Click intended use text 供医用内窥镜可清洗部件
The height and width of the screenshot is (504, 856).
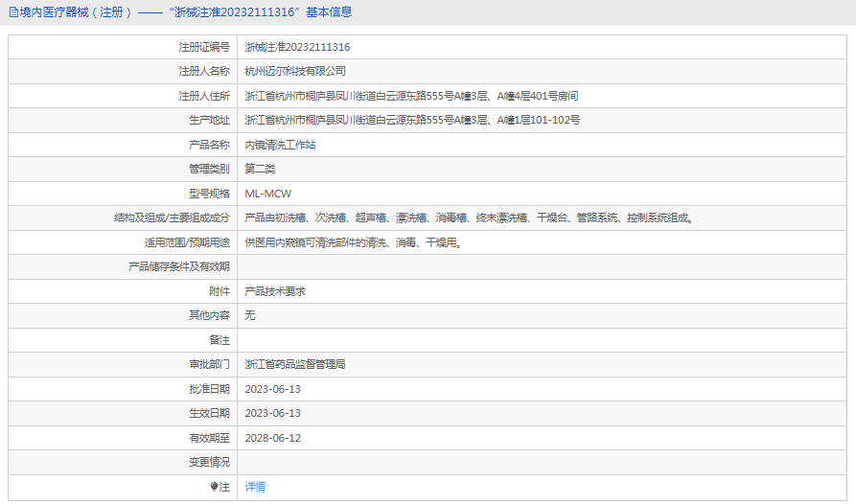coord(353,242)
